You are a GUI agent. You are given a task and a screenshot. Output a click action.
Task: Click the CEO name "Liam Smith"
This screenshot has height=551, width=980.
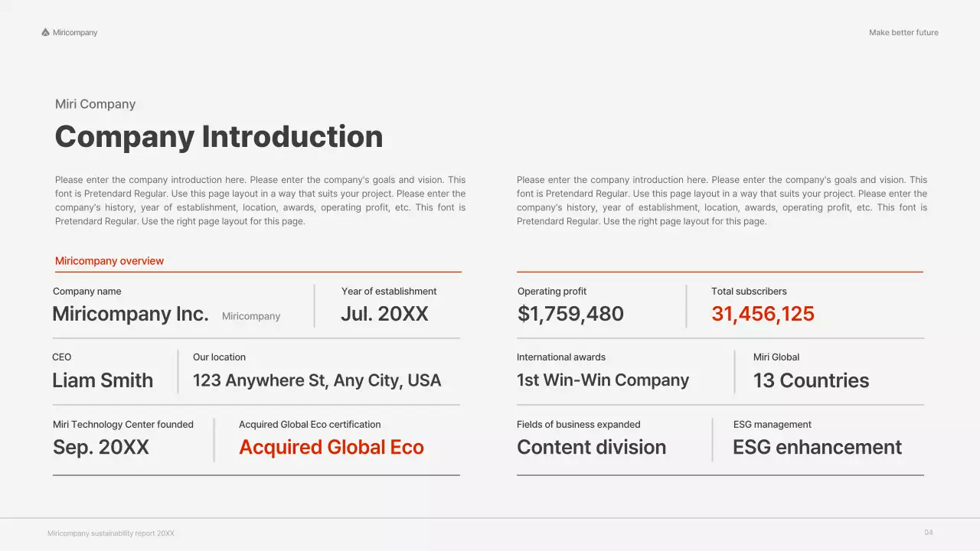tap(103, 380)
